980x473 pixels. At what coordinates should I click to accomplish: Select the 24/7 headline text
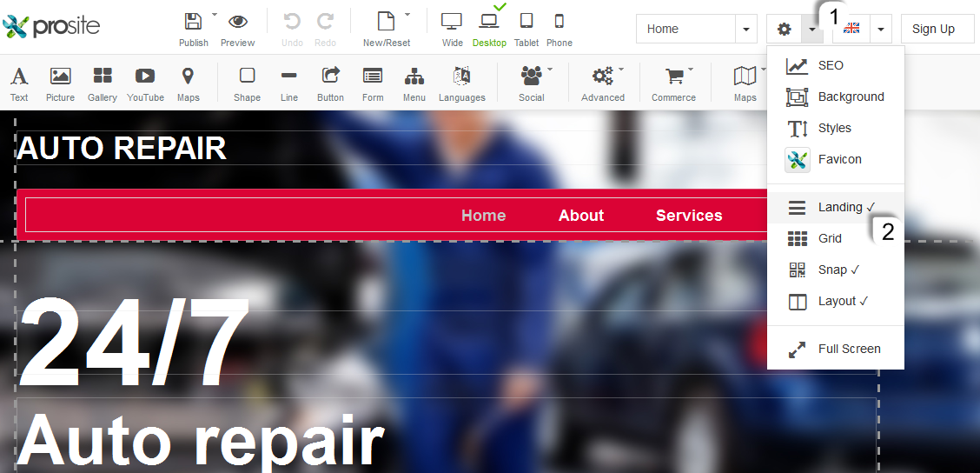(x=134, y=342)
